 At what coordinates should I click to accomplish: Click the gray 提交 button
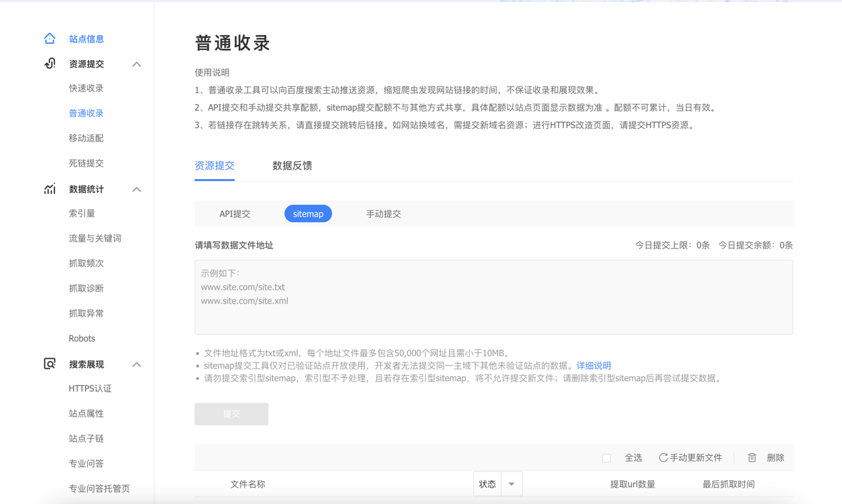[231, 414]
